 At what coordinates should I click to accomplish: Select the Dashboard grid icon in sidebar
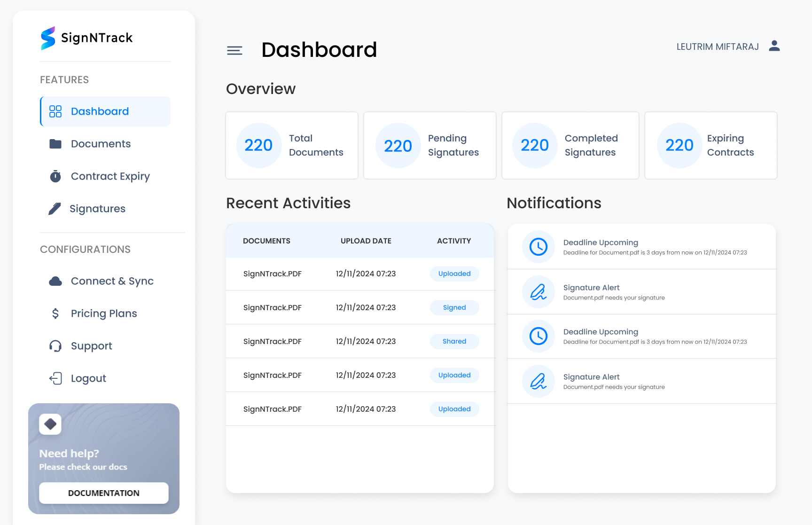pyautogui.click(x=55, y=111)
